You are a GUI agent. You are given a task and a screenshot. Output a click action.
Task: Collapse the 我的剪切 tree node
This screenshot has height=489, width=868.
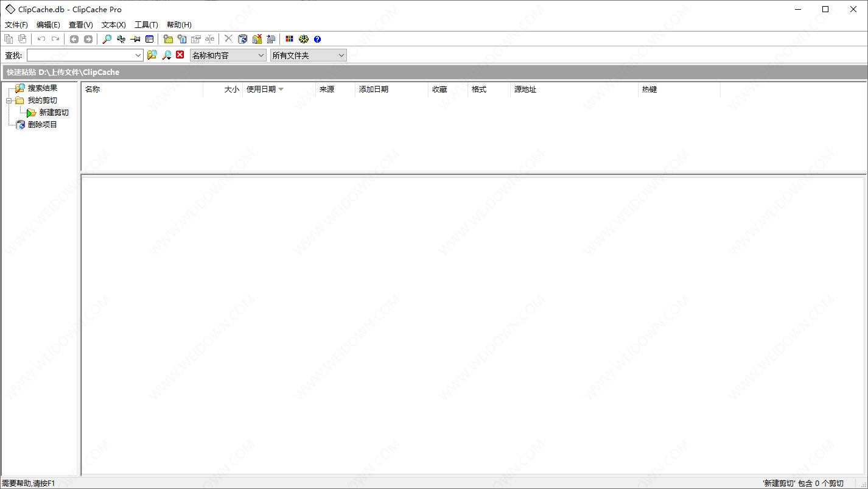pos(9,100)
